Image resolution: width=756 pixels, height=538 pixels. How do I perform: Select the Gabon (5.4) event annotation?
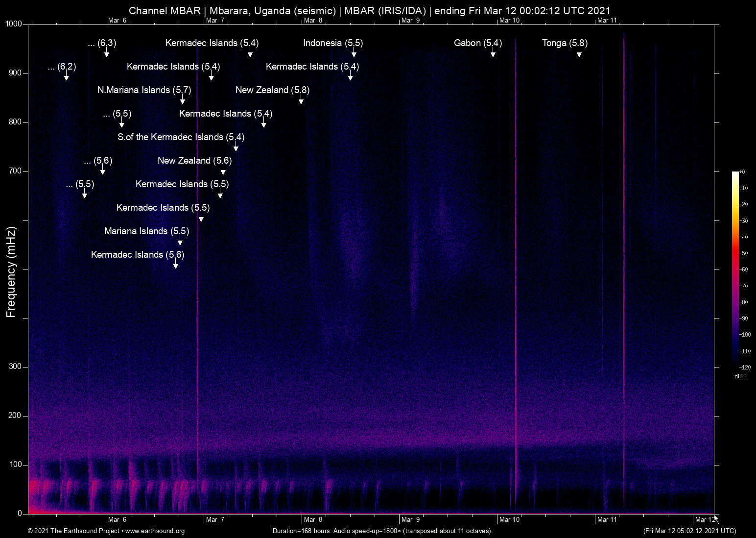point(477,43)
